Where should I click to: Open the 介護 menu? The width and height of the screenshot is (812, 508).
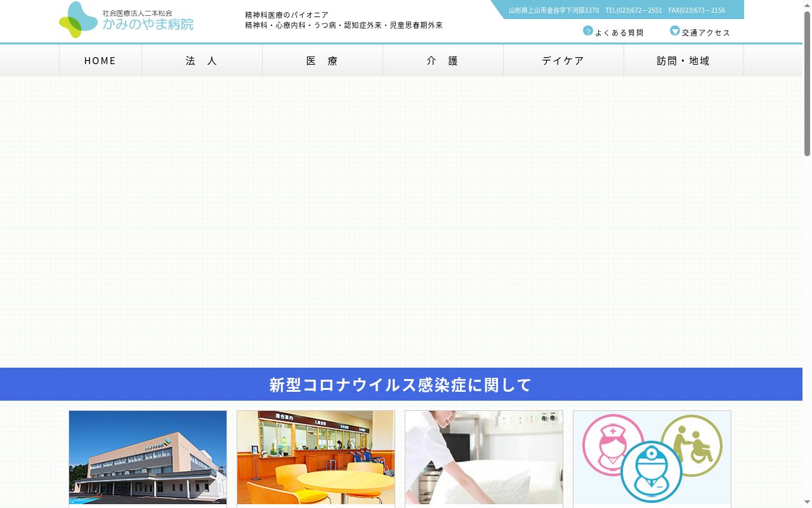pyautogui.click(x=443, y=60)
